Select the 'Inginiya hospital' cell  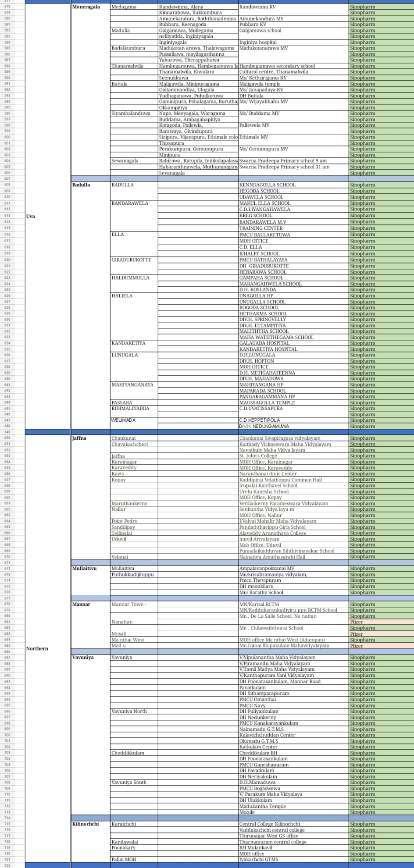[x=293, y=43]
